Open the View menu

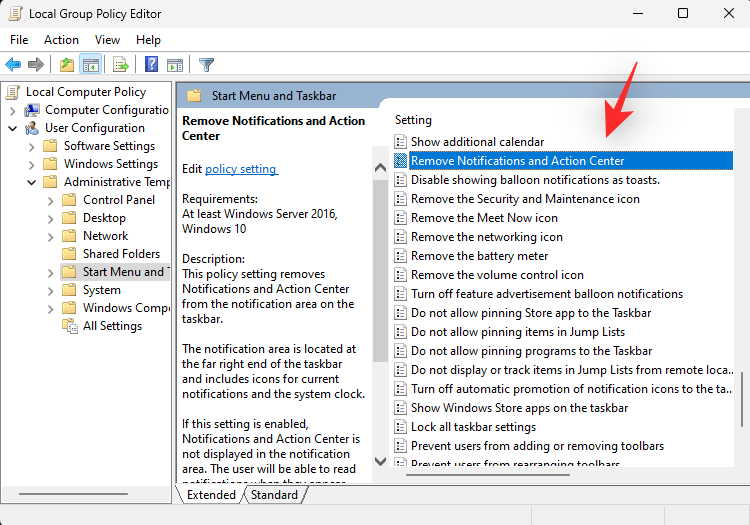point(107,40)
